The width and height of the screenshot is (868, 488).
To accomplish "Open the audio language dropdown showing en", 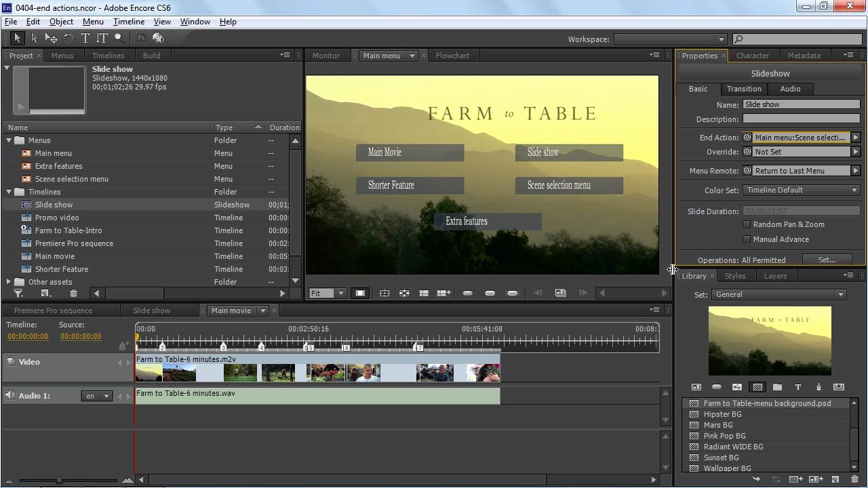I will pyautogui.click(x=106, y=396).
